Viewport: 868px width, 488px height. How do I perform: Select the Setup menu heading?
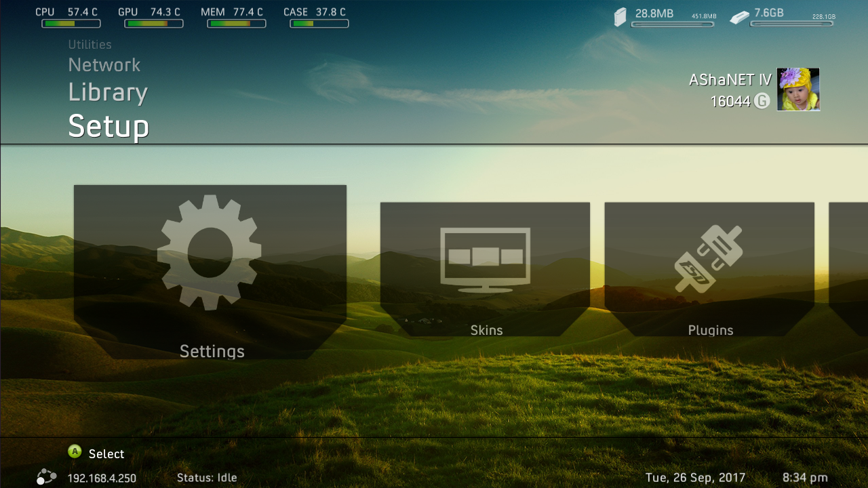pos(108,127)
